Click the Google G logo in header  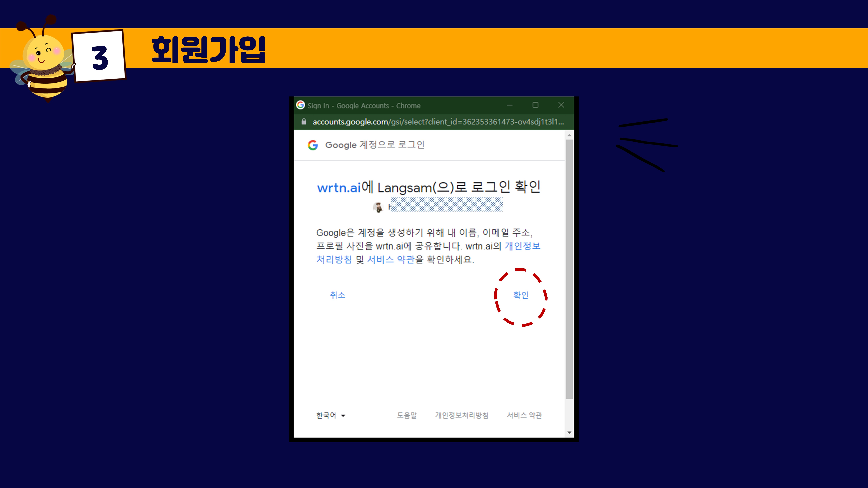(x=313, y=145)
